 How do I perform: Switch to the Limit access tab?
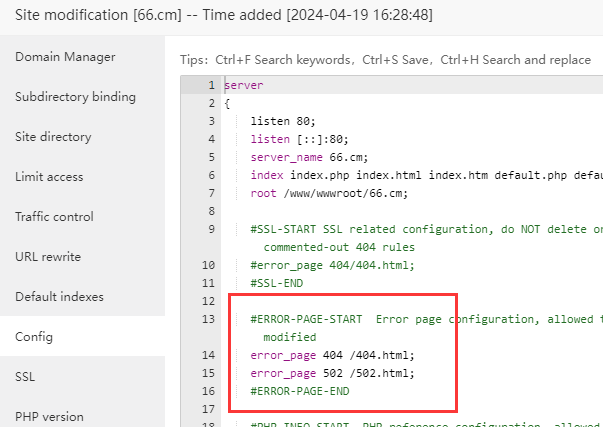49,177
